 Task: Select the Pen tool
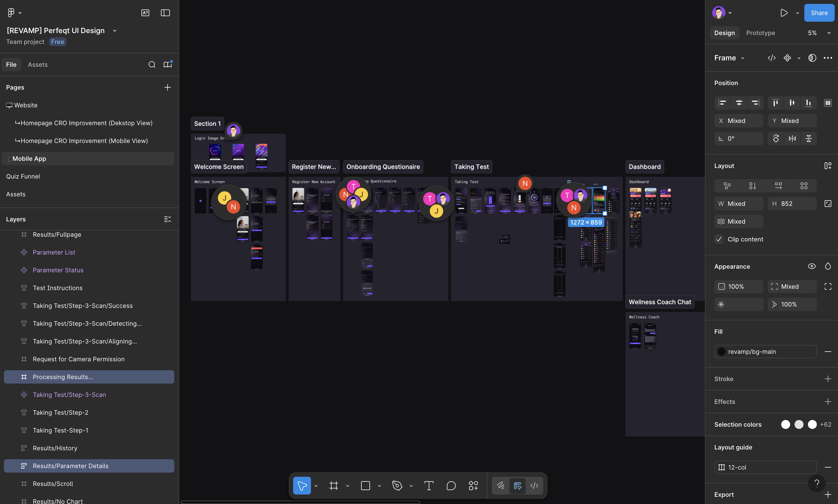click(397, 486)
